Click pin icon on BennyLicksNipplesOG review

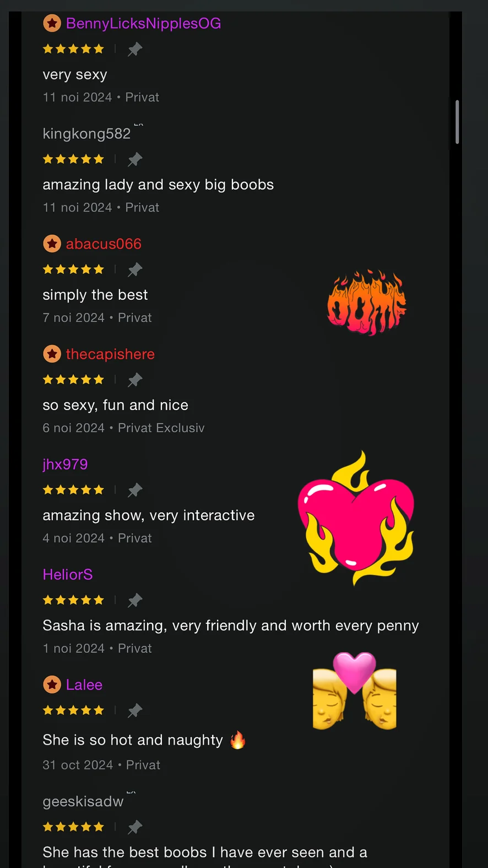pyautogui.click(x=135, y=49)
